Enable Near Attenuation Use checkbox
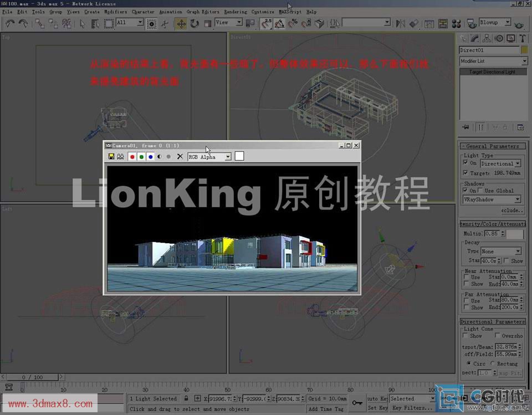The image size is (532, 415). point(467,277)
